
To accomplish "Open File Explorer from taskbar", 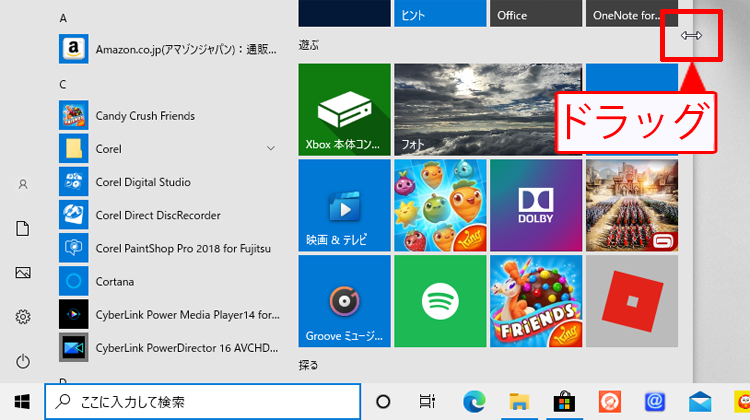I will (x=519, y=402).
